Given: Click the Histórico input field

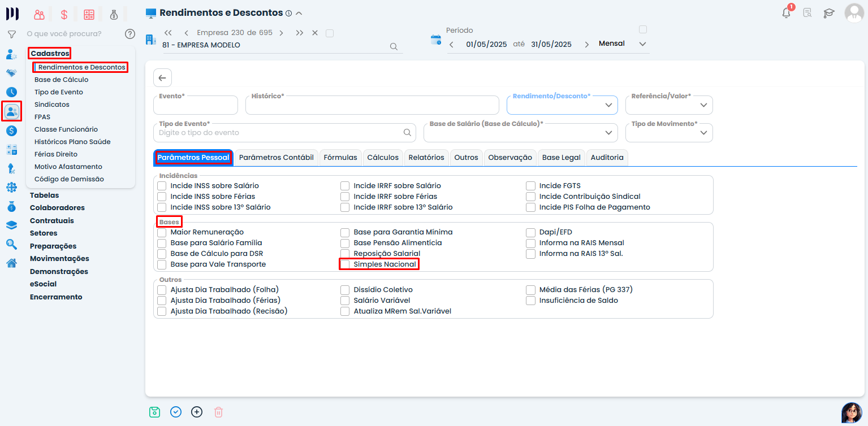Looking at the screenshot, I should [x=372, y=106].
